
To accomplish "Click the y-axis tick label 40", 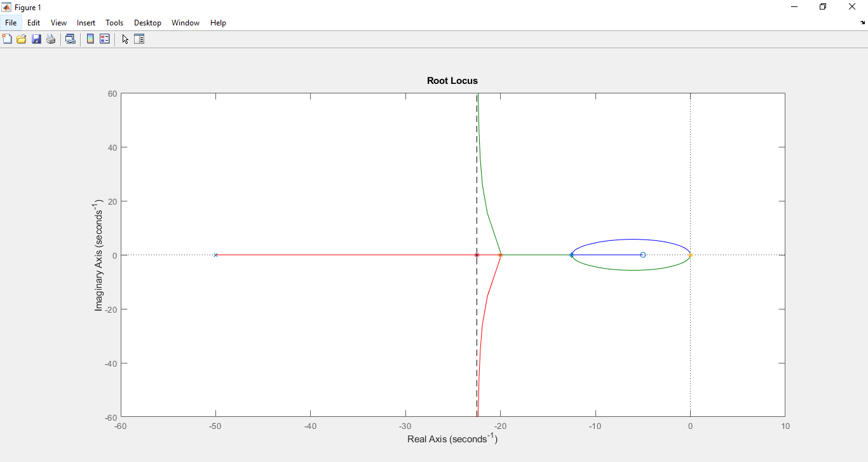I will (x=112, y=147).
